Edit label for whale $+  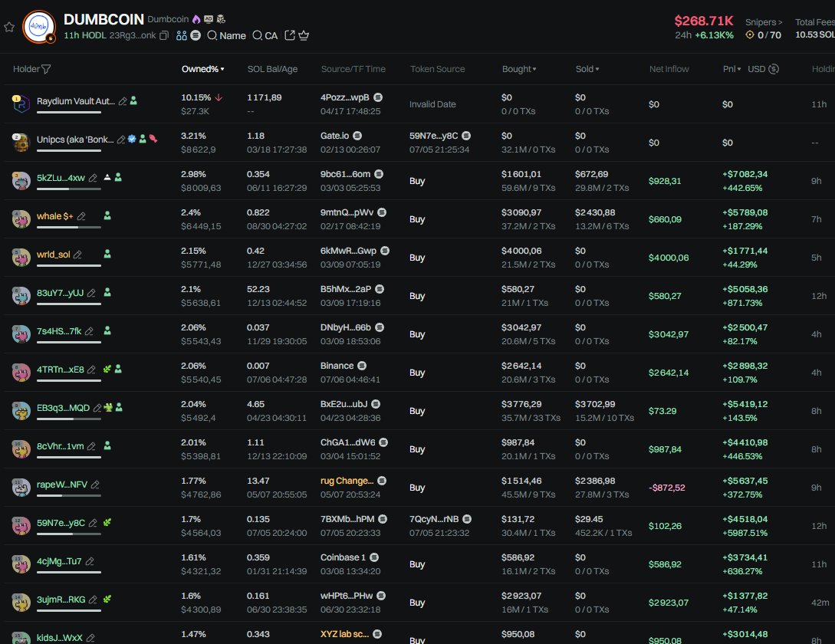[x=81, y=216]
